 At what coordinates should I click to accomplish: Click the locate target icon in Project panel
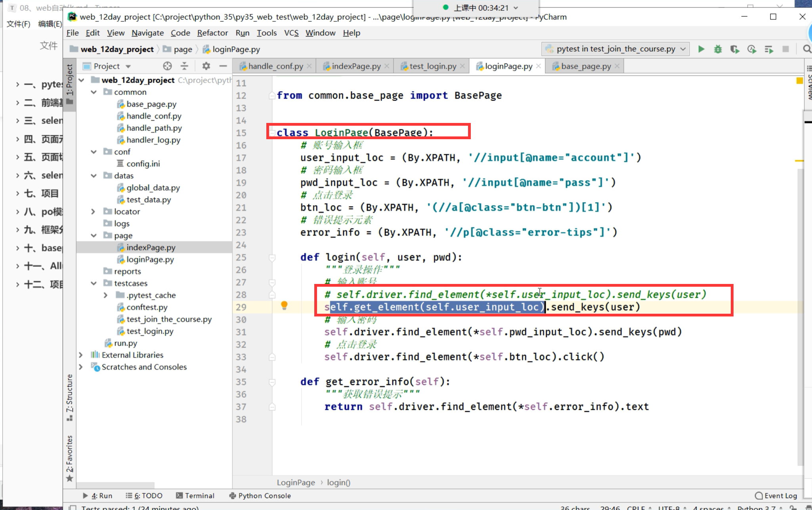tap(167, 66)
